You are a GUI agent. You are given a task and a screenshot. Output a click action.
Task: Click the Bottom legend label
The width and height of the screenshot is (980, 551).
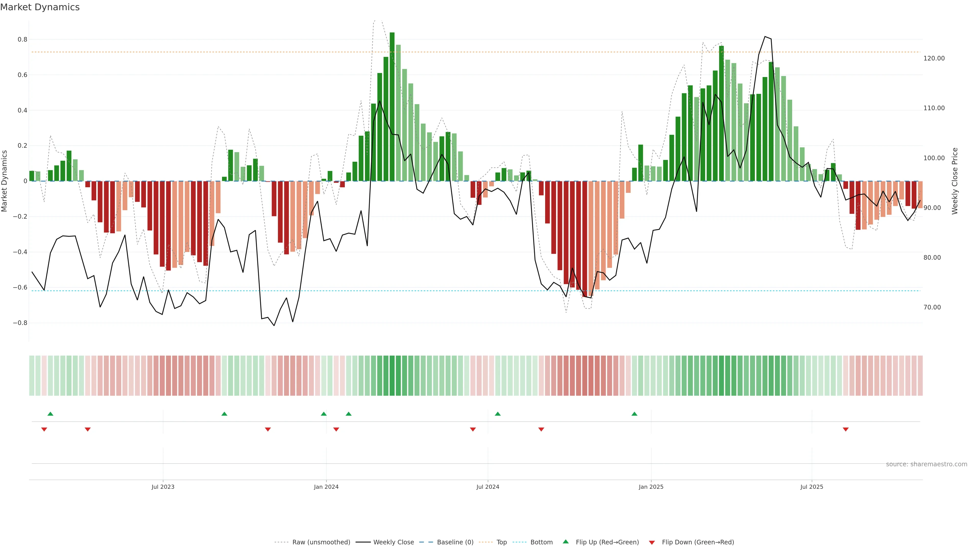click(x=541, y=542)
